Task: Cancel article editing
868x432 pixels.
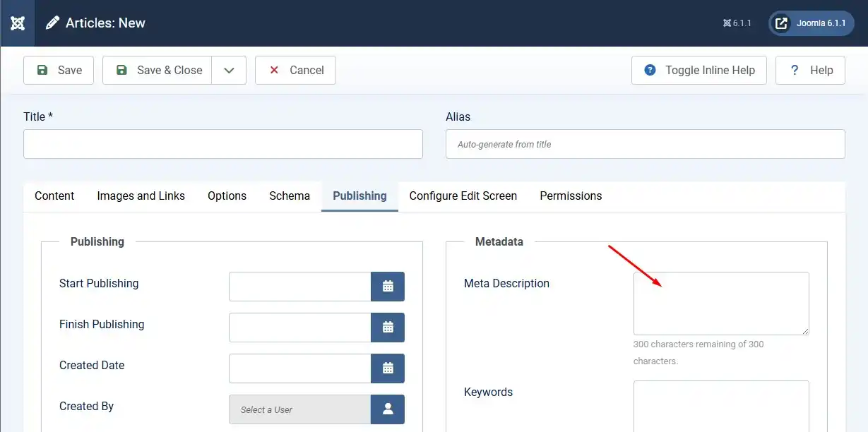Action: tap(295, 70)
